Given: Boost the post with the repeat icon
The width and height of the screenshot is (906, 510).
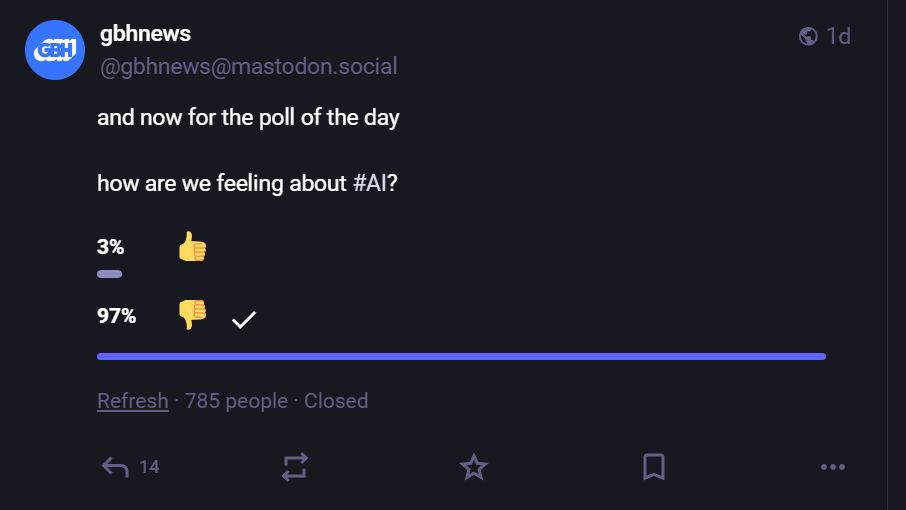Looking at the screenshot, I should [295, 467].
